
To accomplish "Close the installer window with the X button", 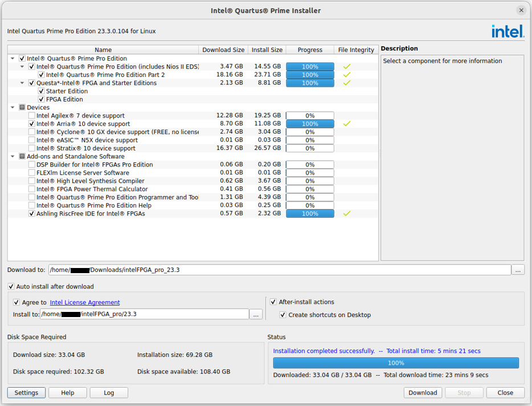I will tap(521, 10).
